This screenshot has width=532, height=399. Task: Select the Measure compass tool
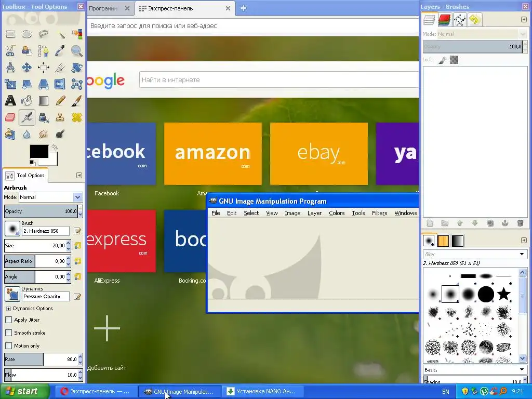[10, 67]
